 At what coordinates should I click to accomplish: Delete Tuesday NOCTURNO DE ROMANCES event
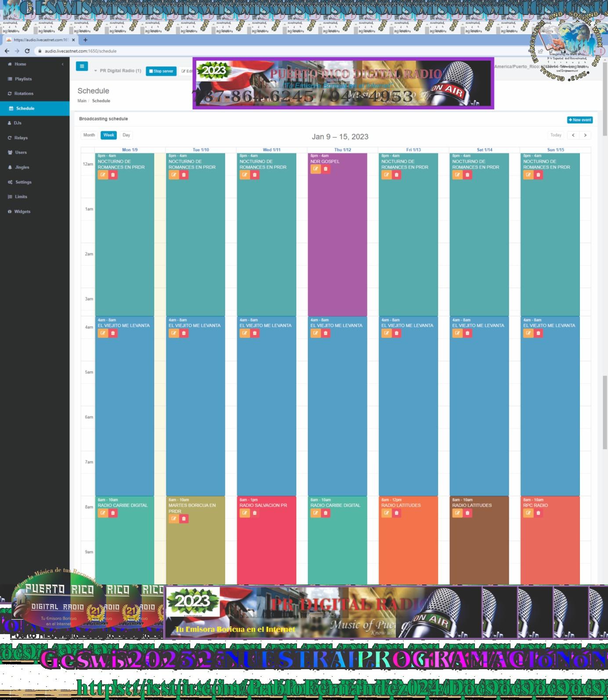click(184, 175)
